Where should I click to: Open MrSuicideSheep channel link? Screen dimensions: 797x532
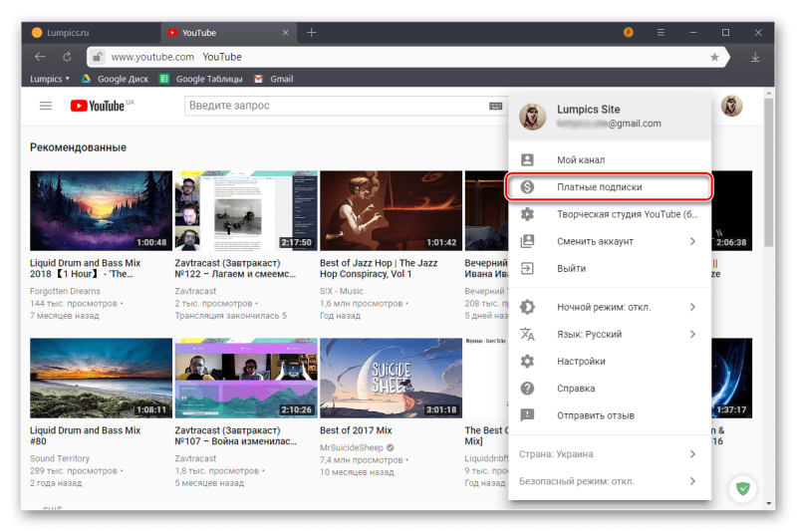[x=352, y=447]
